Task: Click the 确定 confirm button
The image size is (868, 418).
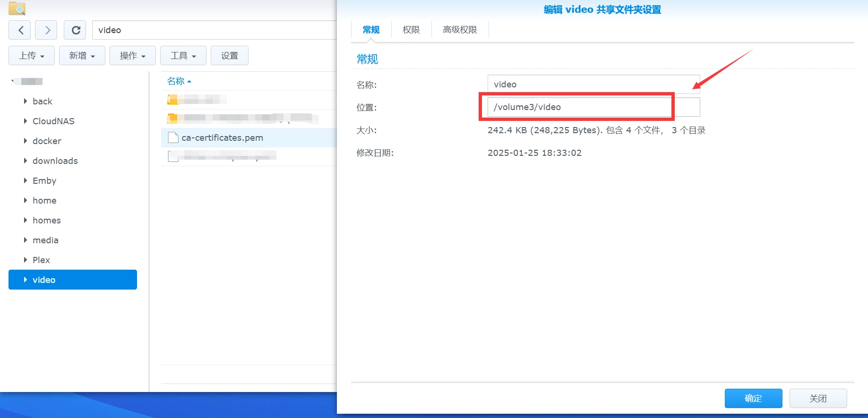Action: coord(753,398)
